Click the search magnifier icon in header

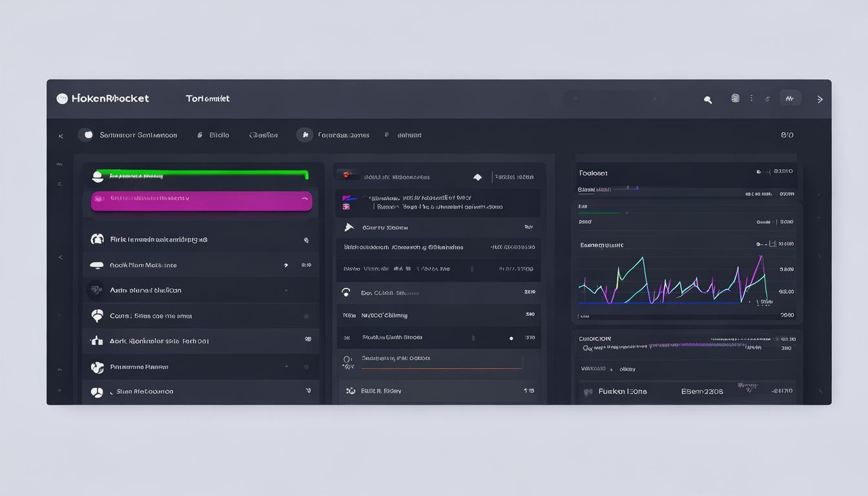[x=708, y=99]
